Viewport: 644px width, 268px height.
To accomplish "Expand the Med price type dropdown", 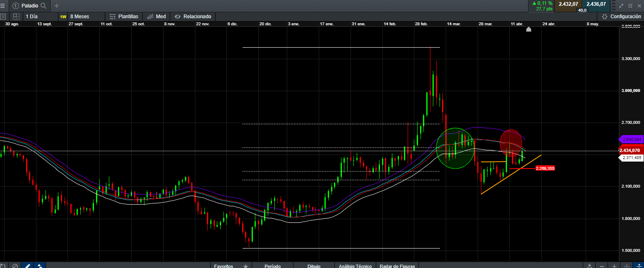I will click(x=157, y=17).
